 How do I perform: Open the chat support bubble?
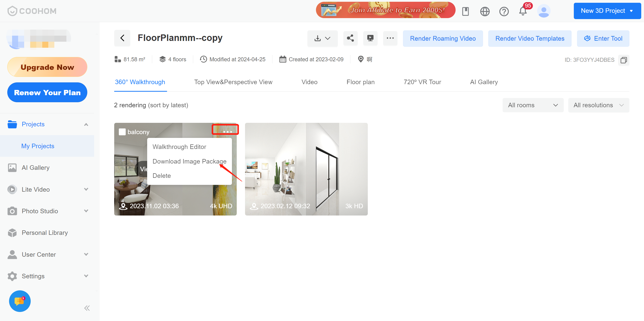click(x=20, y=301)
